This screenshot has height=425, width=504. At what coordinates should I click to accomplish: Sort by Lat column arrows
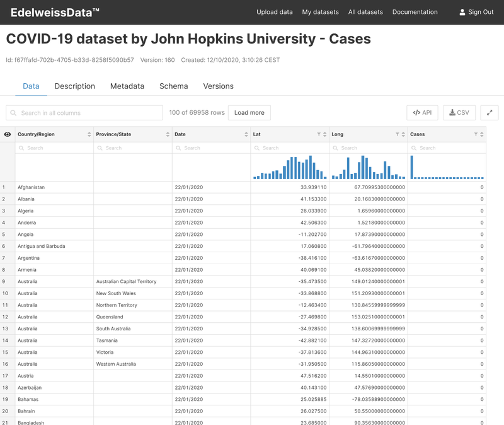click(x=324, y=134)
